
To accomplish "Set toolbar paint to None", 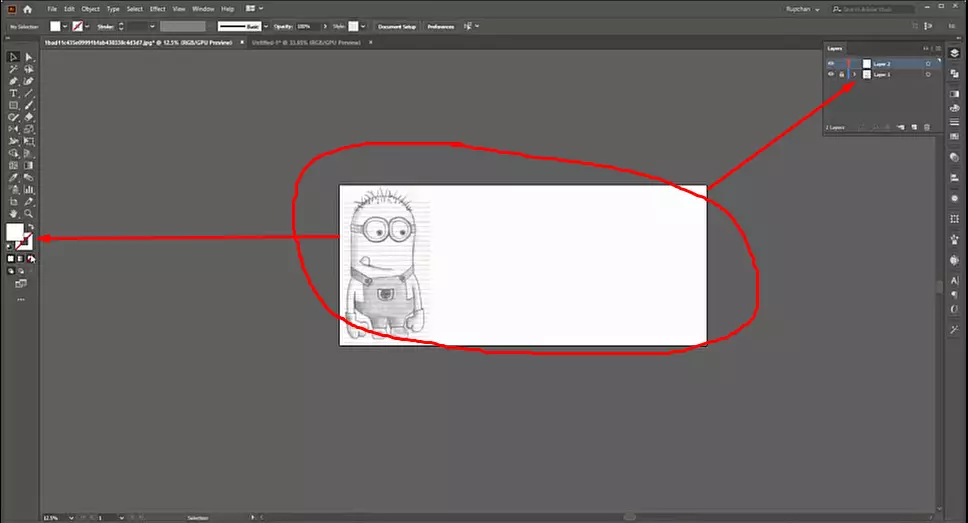I will (31, 259).
